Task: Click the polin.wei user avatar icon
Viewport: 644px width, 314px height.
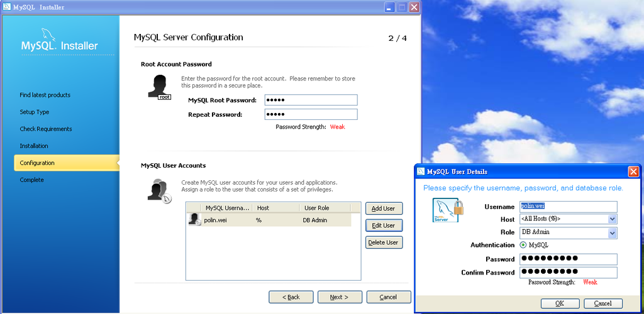Action: (194, 220)
